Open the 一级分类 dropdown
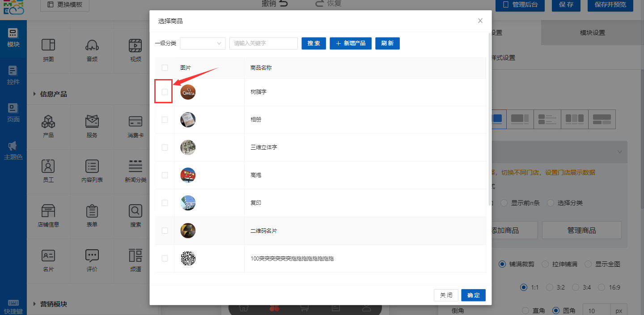644x315 pixels. click(203, 43)
